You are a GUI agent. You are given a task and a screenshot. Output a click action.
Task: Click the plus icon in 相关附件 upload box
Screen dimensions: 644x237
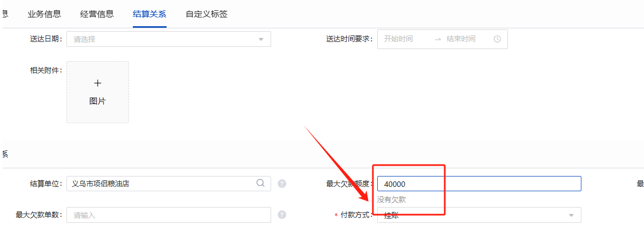pos(97,83)
